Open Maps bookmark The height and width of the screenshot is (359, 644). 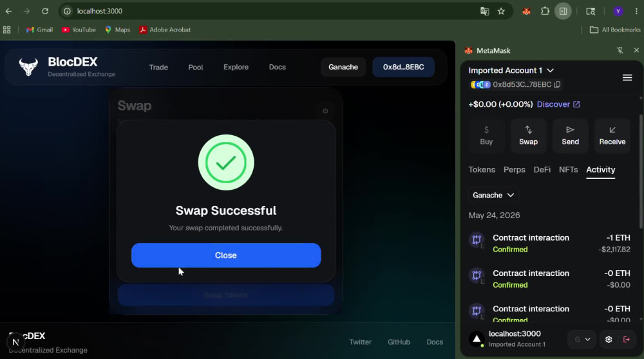(x=117, y=30)
